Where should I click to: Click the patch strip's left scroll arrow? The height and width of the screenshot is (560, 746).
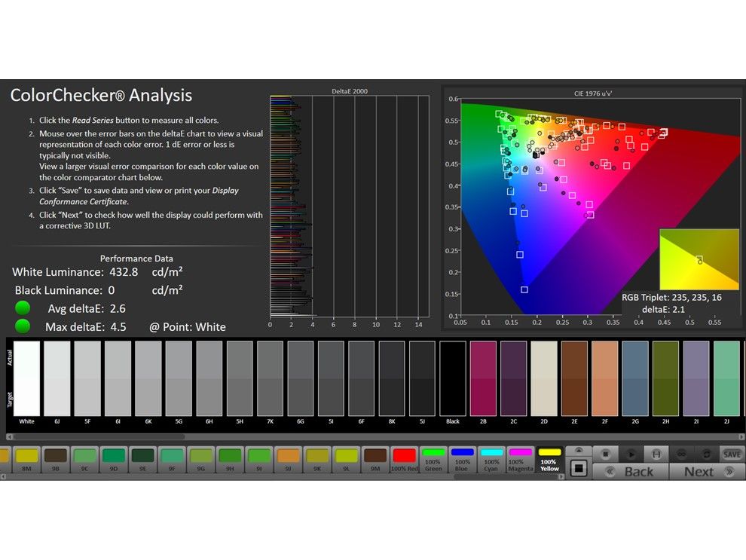(2, 476)
